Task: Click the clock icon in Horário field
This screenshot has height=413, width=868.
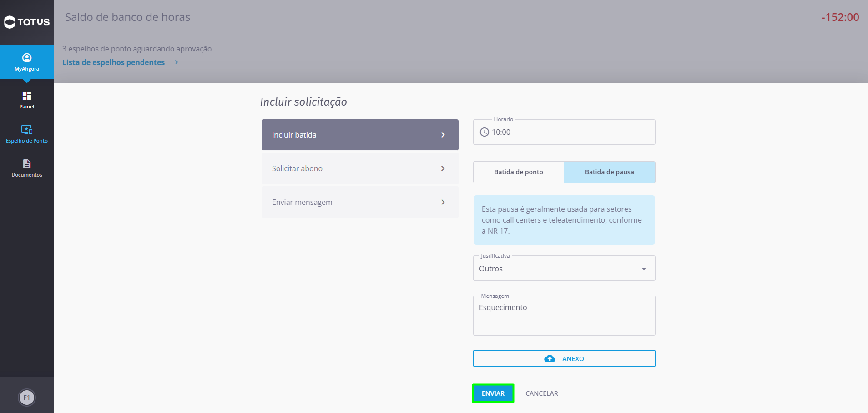Action: 484,132
